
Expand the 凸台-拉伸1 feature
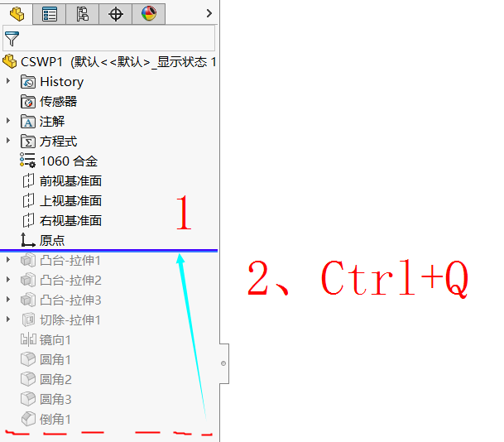pyautogui.click(x=8, y=260)
